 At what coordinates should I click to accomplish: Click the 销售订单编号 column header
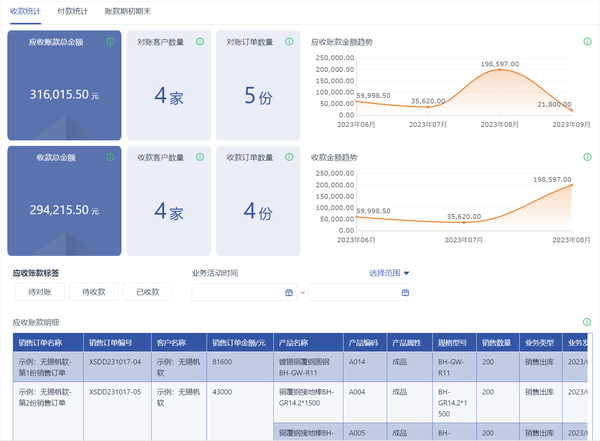117,343
